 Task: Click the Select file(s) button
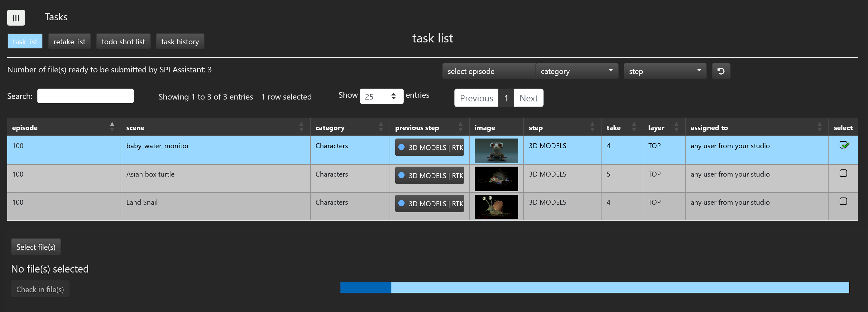[x=36, y=247]
